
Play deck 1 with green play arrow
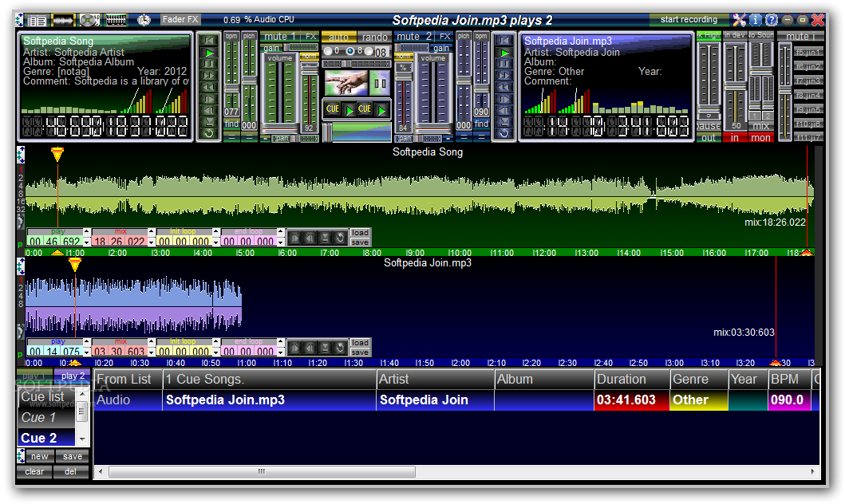209,53
